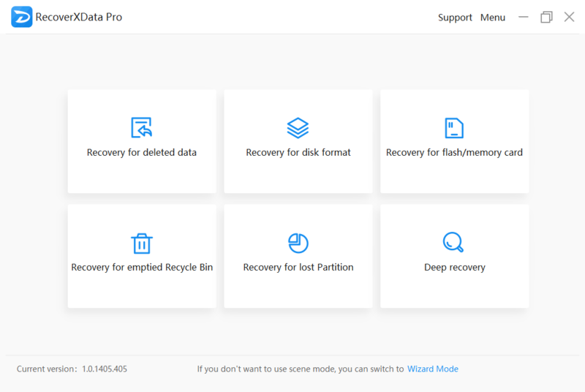Viewport: 585px width, 392px height.
Task: Click the lost Partition pie icon
Action: (x=298, y=244)
